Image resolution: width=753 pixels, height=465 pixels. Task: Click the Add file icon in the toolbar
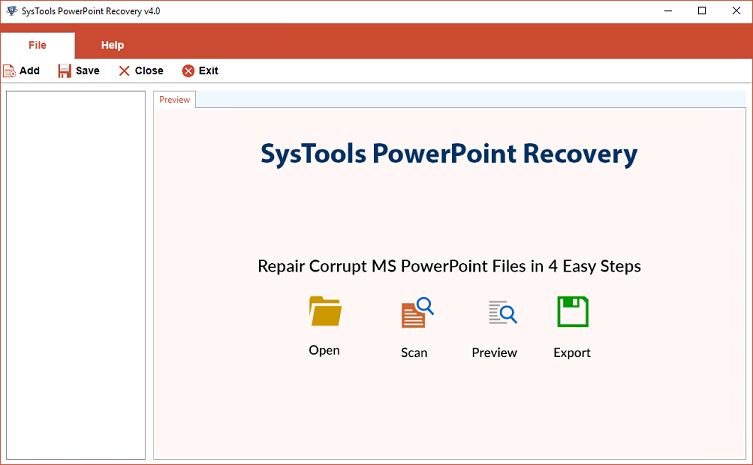9,71
